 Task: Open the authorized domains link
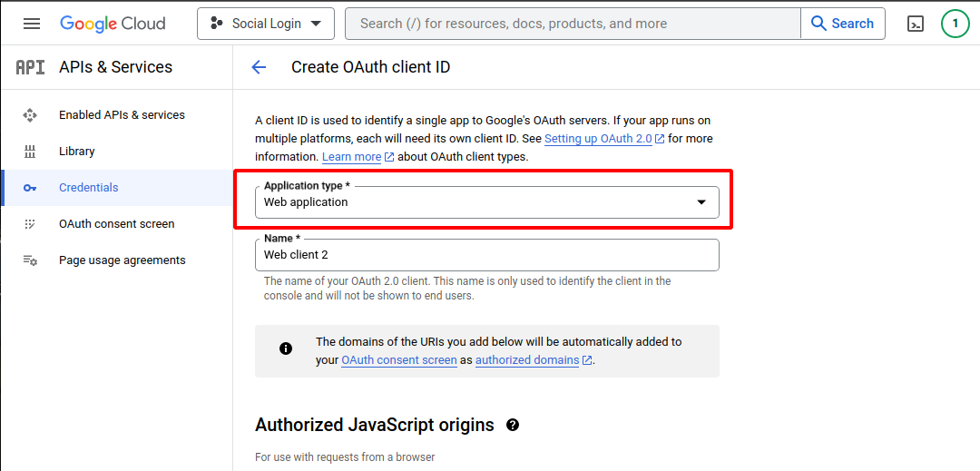point(527,360)
